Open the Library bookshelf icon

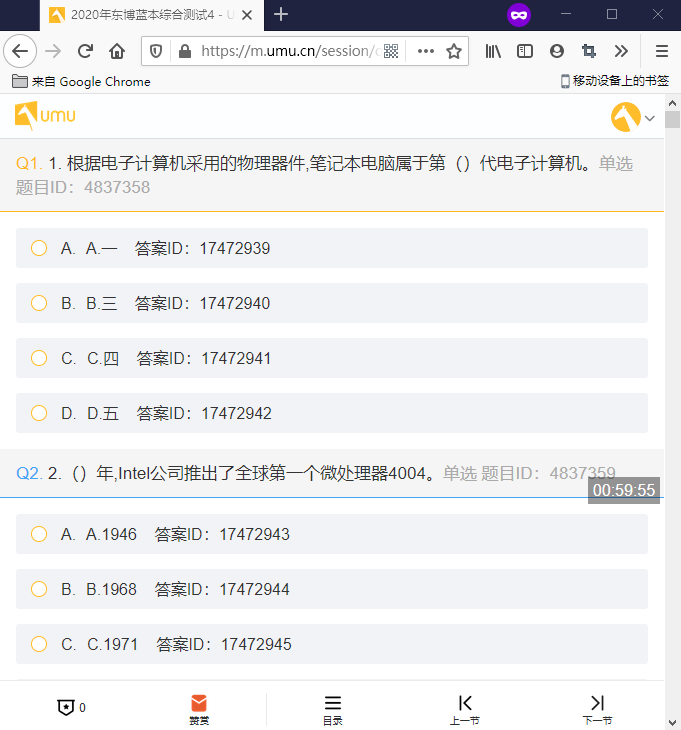(493, 51)
